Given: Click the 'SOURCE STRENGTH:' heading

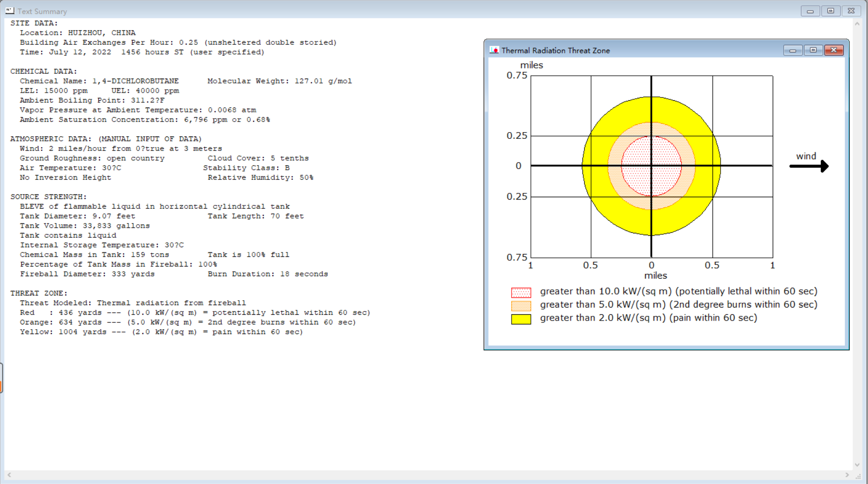Looking at the screenshot, I should point(49,197).
